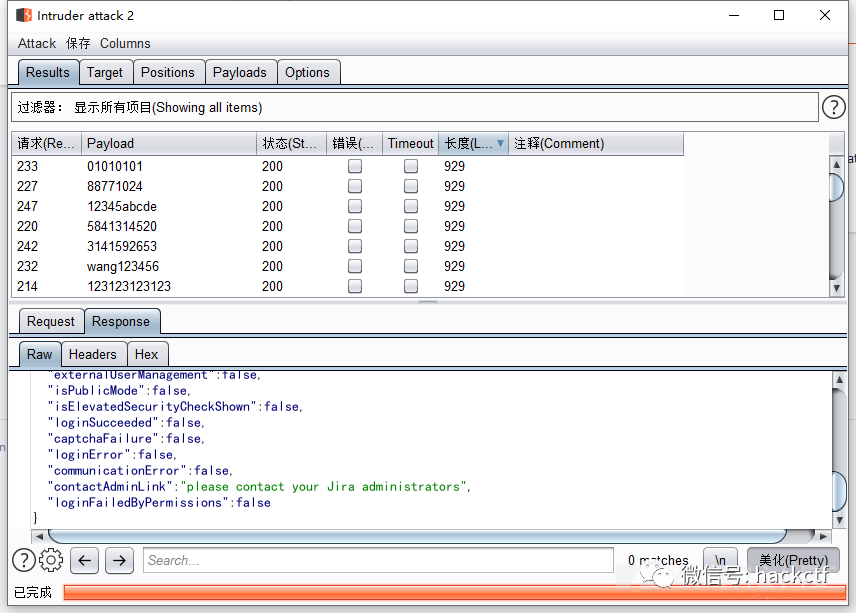
Task: Toggle timeout checkbox for payload 12345abcde
Action: (411, 206)
